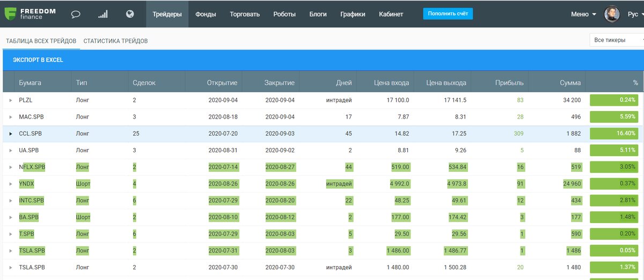Expand the INTC.SPB row

click(x=11, y=201)
